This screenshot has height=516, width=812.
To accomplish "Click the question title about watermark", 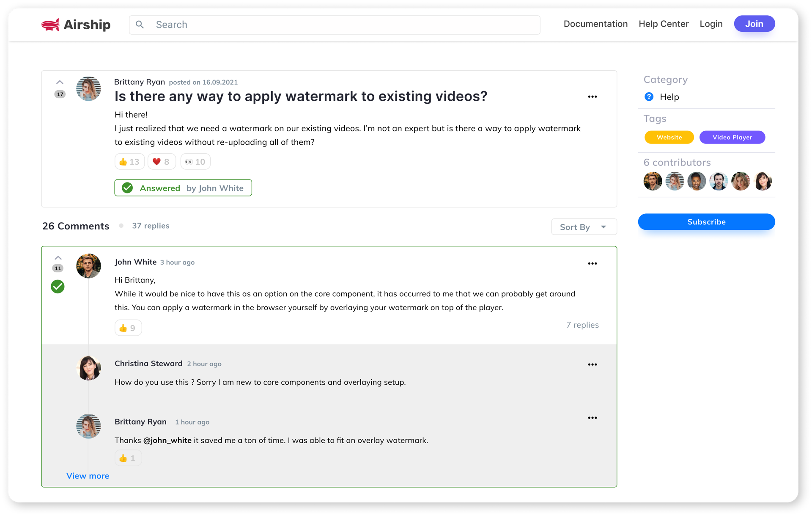I will pos(301,97).
